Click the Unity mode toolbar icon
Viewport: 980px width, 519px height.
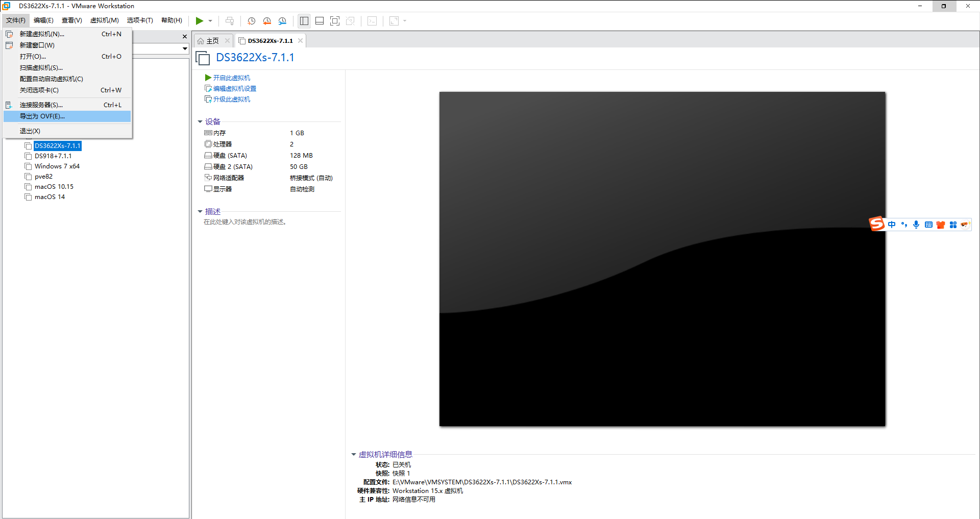(350, 21)
